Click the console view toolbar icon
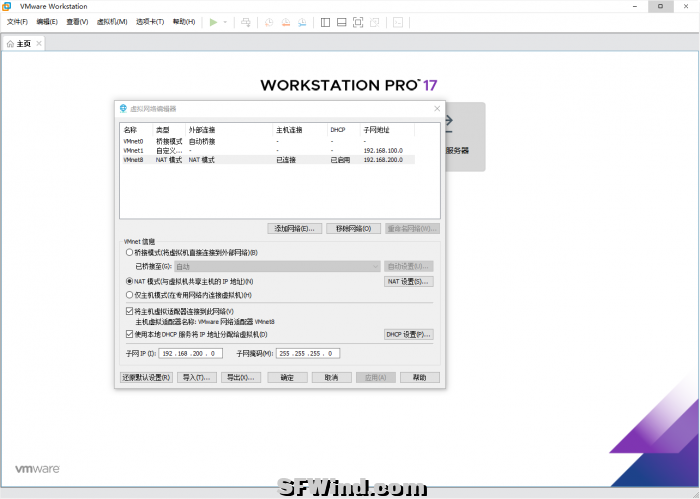The width and height of the screenshot is (700, 499). pos(398,22)
